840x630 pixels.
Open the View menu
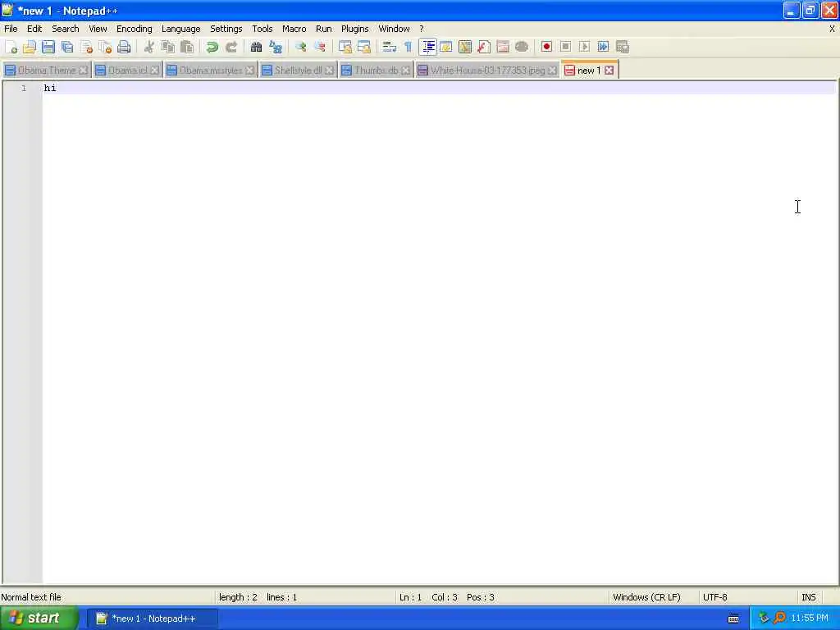pyautogui.click(x=98, y=29)
